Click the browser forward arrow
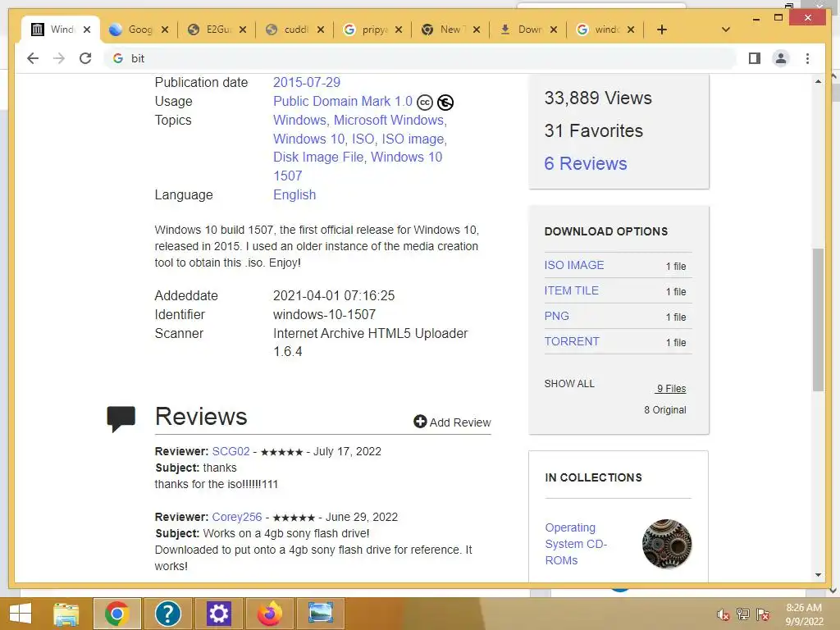840x630 pixels. click(x=59, y=58)
